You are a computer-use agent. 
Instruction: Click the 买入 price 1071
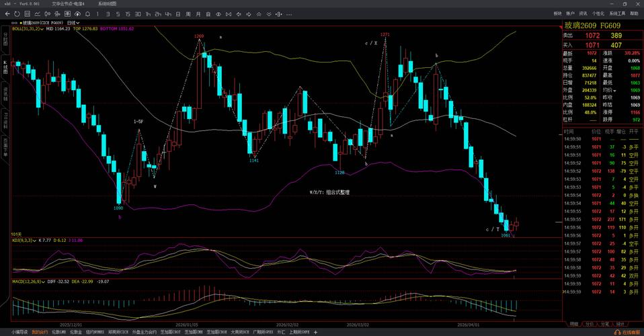592,45
